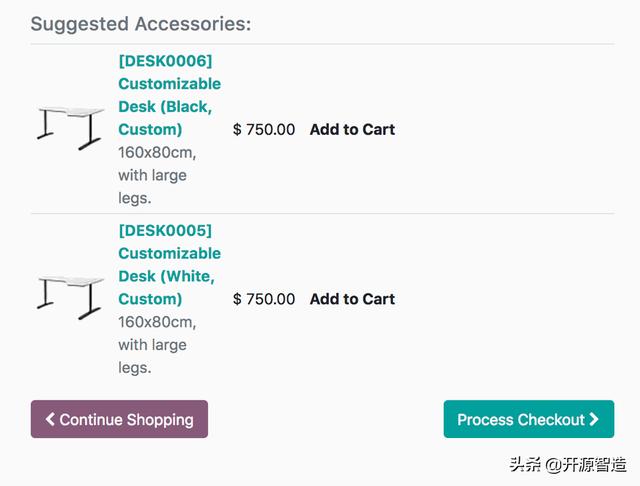Click the $750.00 price of the white desk
This screenshot has width=640, height=486.
pos(264,299)
